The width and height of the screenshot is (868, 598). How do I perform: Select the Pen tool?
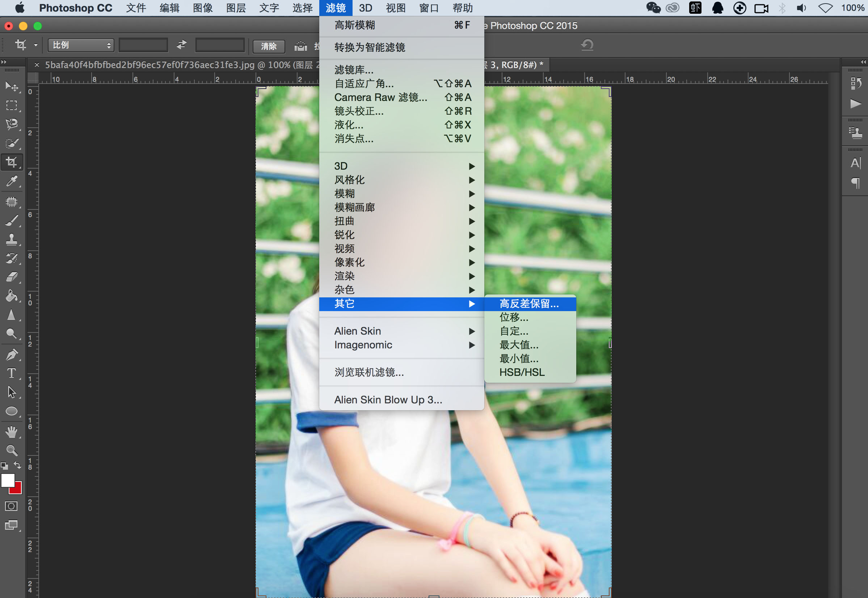point(12,354)
